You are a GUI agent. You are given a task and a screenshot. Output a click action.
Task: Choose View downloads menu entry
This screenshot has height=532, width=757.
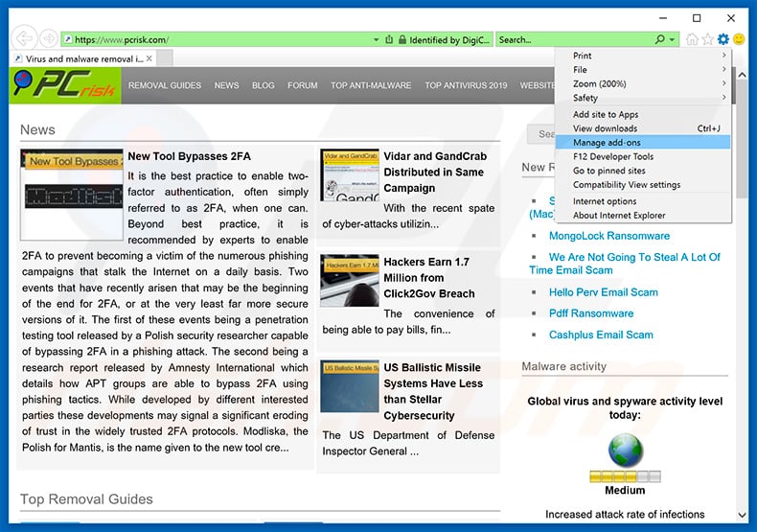tap(643, 128)
